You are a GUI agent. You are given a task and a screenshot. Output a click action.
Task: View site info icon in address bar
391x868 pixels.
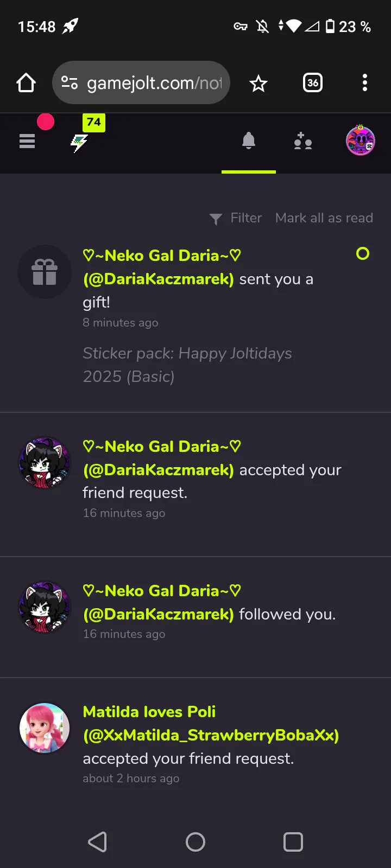[70, 83]
